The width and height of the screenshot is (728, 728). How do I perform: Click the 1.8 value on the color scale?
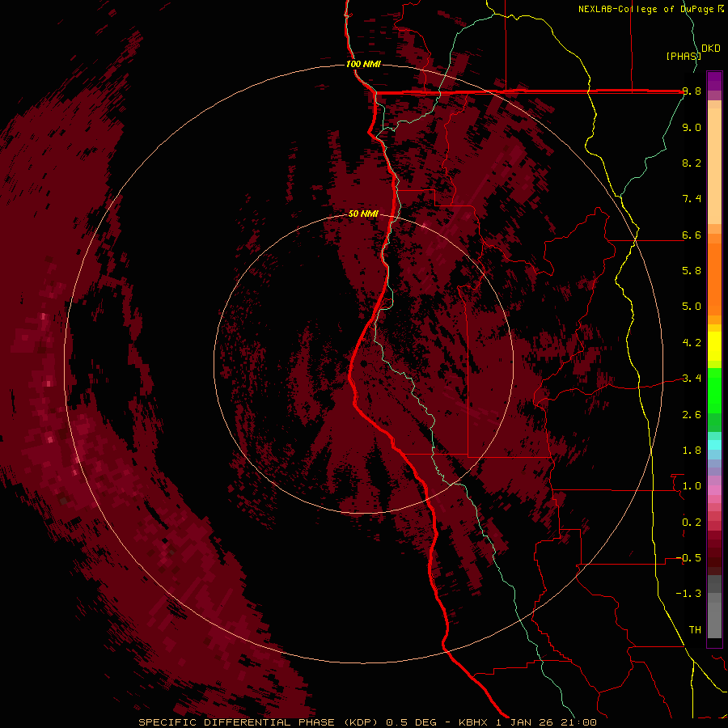pyautogui.click(x=692, y=451)
